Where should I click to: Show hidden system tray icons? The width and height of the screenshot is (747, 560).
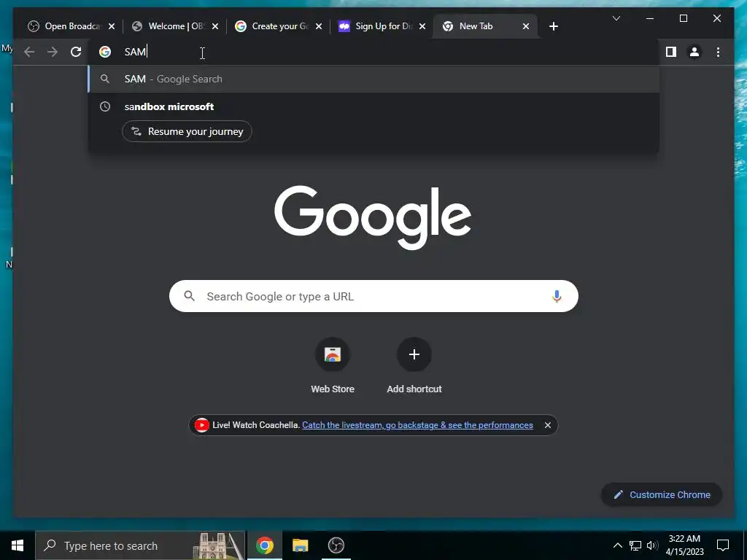[617, 545]
